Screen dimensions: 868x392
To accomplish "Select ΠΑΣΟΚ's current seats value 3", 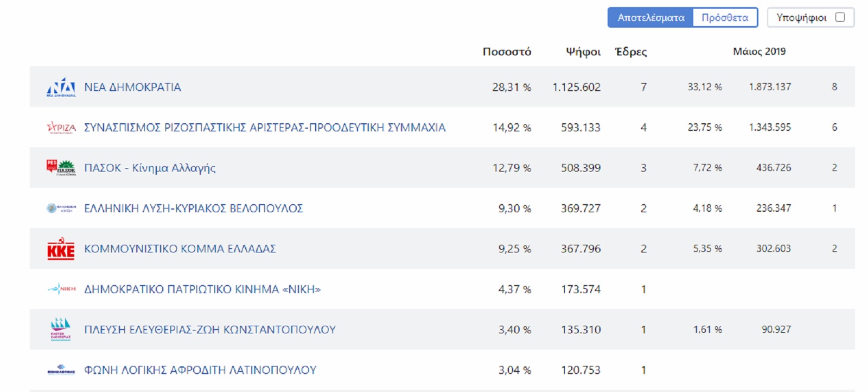I will [x=643, y=168].
